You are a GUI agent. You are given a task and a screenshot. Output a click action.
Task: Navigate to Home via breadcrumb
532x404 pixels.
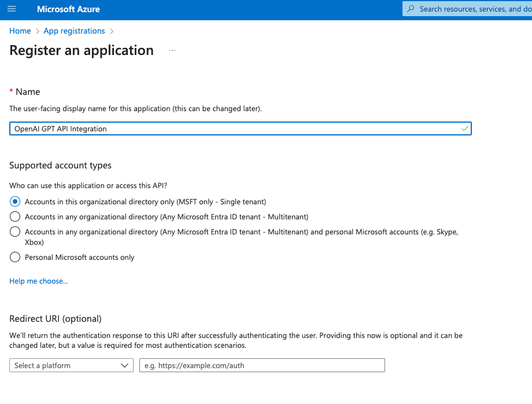tap(20, 31)
